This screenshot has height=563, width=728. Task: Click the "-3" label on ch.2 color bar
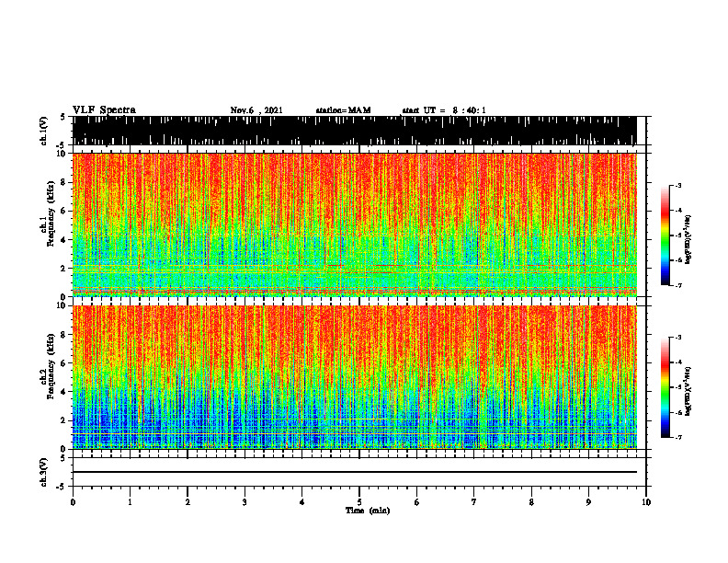pyautogui.click(x=678, y=338)
